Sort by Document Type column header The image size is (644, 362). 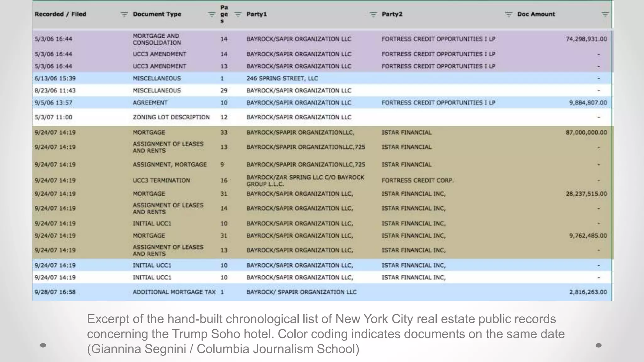(x=157, y=14)
